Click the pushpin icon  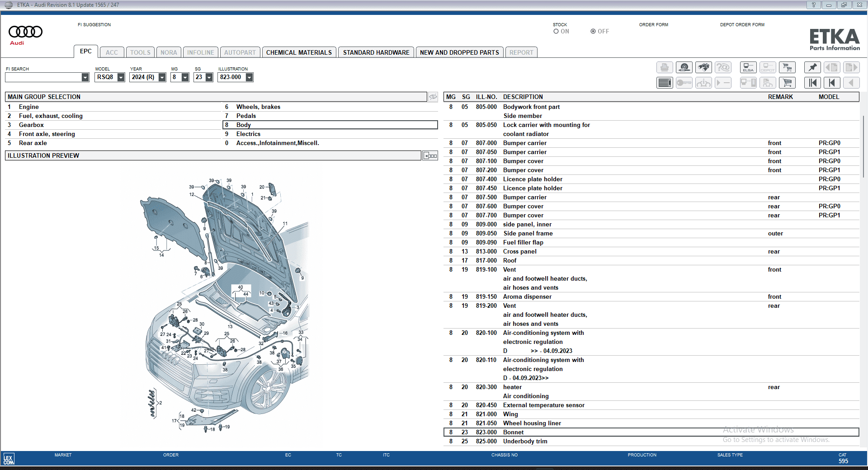[812, 68]
